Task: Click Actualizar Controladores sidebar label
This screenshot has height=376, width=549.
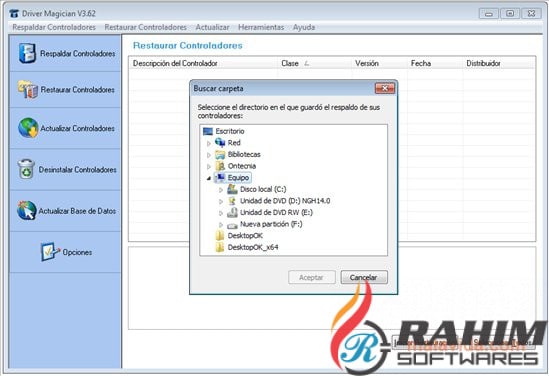Action: pos(77,128)
